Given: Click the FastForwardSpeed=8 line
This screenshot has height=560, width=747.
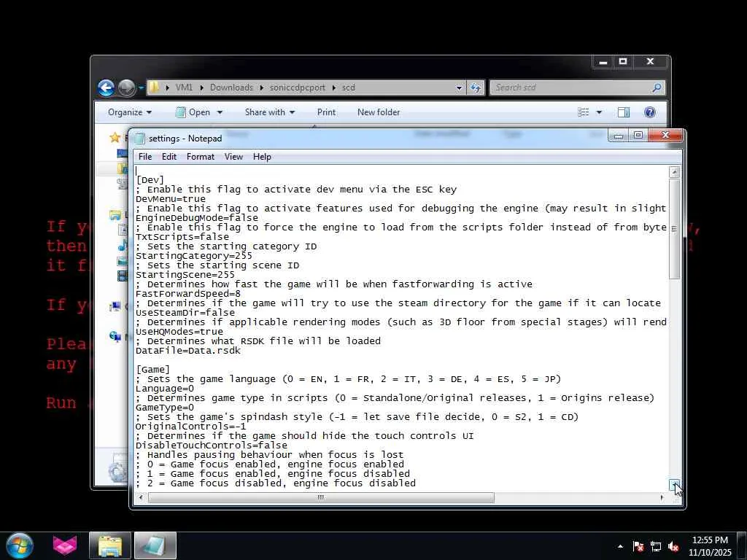Looking at the screenshot, I should (x=188, y=294).
